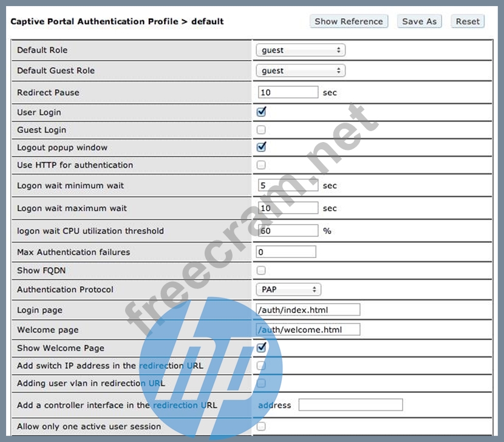
Task: Click the 'Default Role' label
Action: pos(42,50)
